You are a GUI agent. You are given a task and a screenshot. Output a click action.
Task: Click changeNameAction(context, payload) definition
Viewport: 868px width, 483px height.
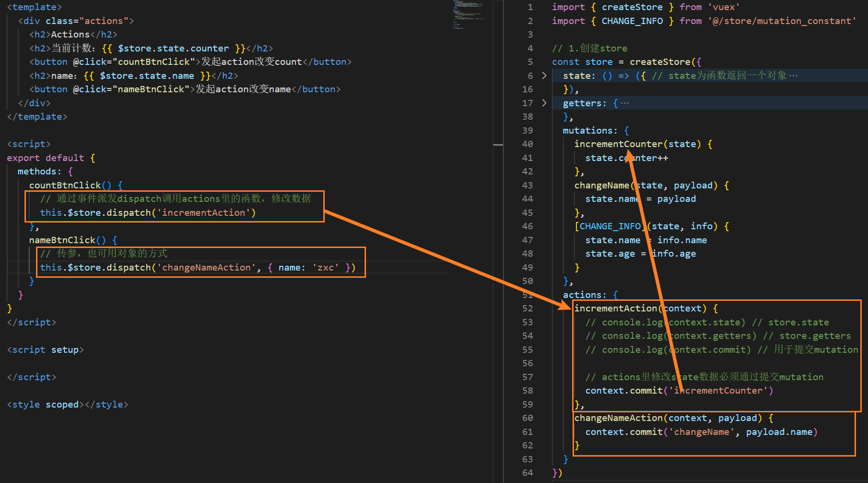click(668, 418)
